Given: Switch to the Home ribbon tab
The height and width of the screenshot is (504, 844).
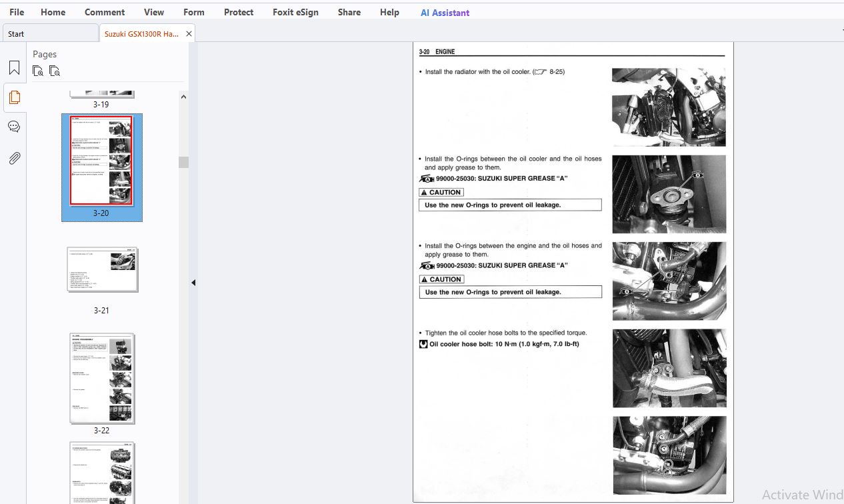Looking at the screenshot, I should (53, 12).
